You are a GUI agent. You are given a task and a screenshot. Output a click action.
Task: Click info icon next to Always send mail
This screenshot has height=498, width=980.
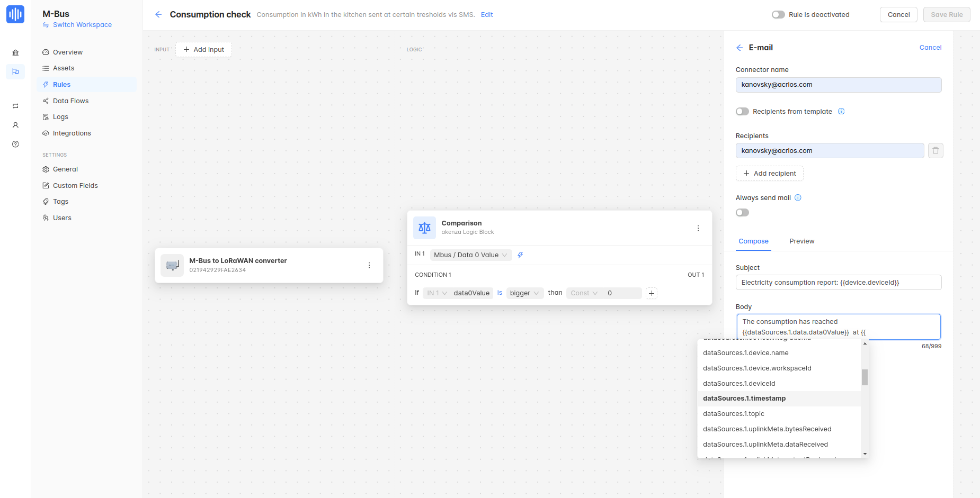point(798,198)
